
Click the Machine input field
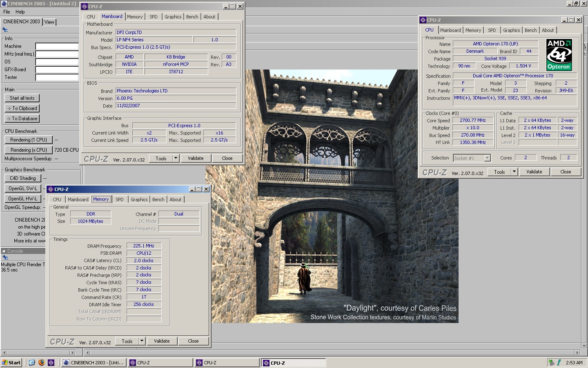point(57,46)
